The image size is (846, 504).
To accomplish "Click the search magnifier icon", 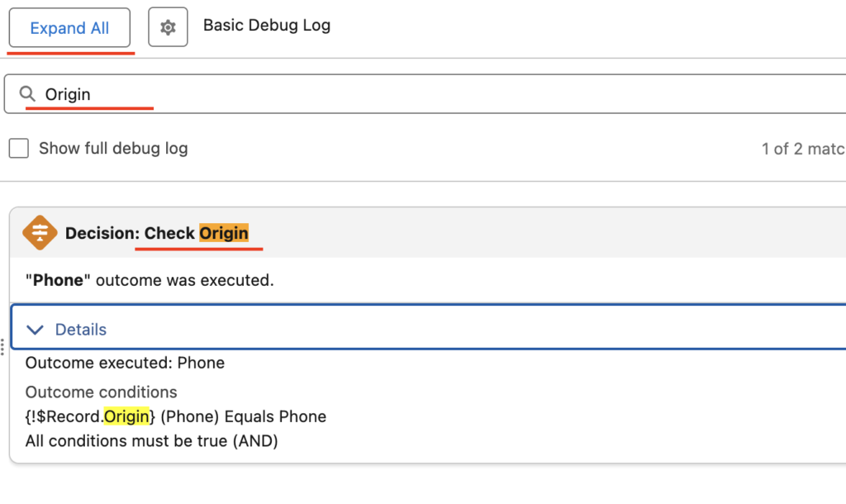I will click(x=27, y=94).
